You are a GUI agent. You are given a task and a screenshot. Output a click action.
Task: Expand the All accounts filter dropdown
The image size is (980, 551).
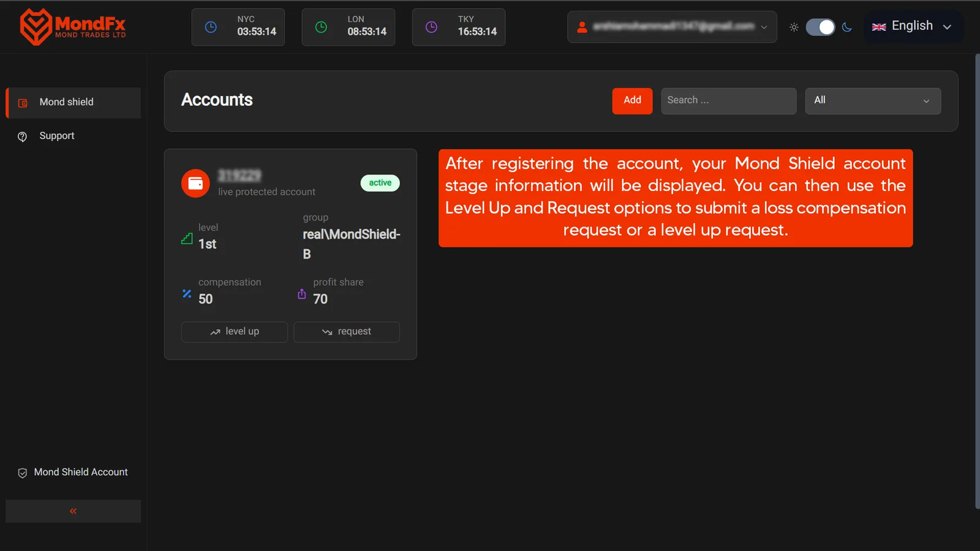point(873,101)
